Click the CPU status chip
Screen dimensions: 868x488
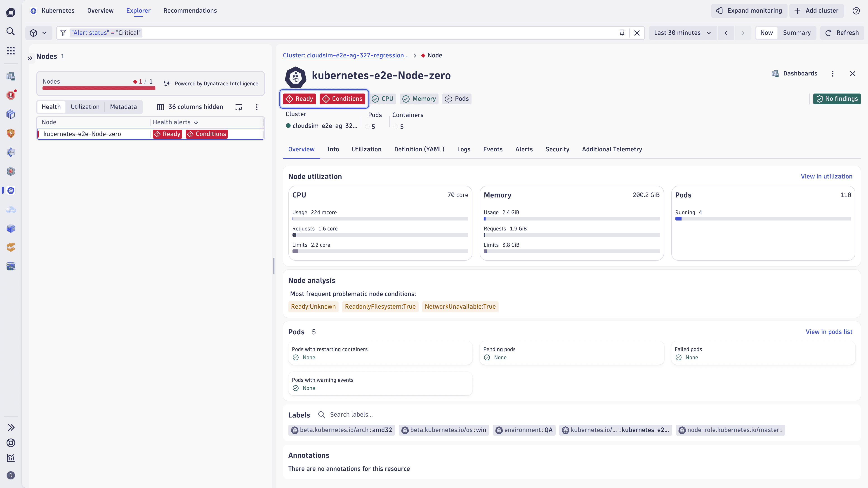[383, 99]
